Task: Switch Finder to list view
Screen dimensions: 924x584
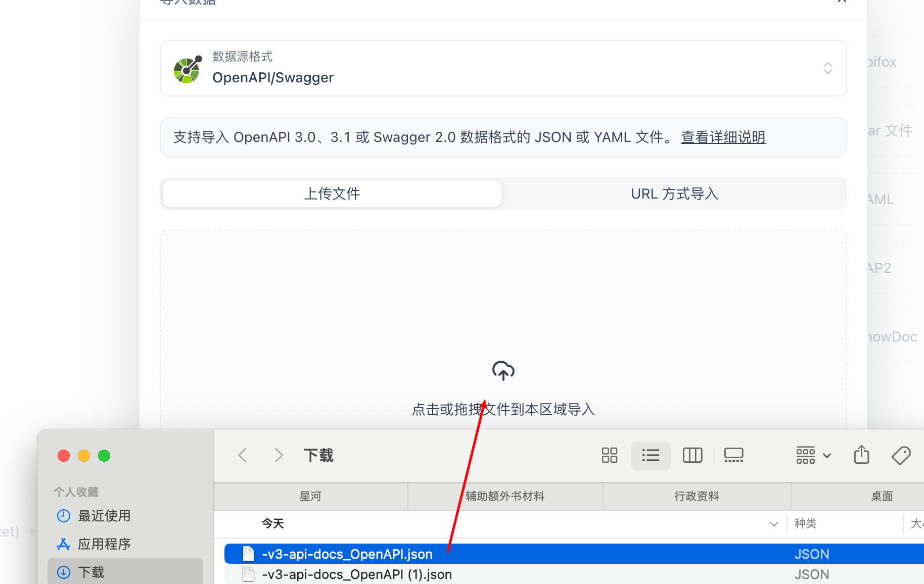Action: point(651,455)
